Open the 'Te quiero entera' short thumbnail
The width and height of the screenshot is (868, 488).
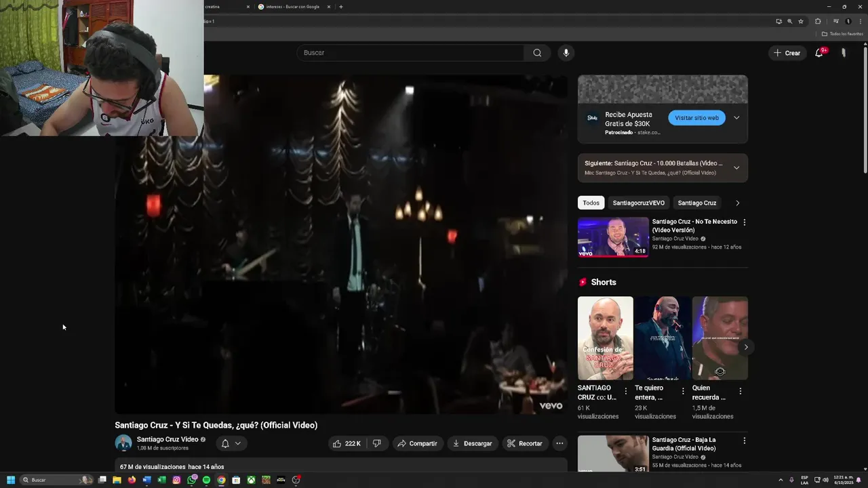pos(663,338)
